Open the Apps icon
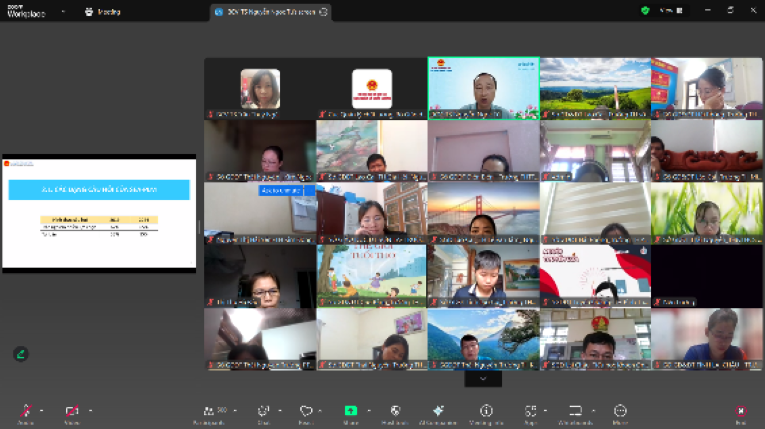Viewport: 765px width, 429px height. [530, 411]
